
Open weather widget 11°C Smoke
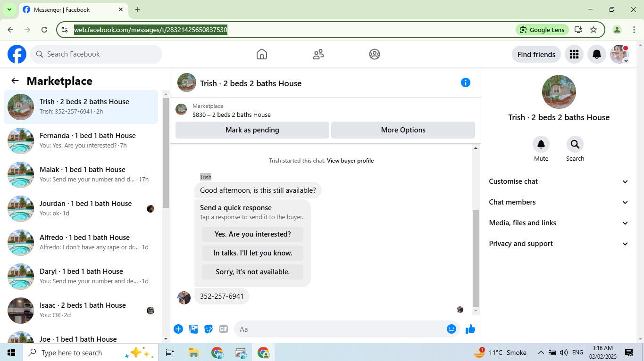(500, 353)
